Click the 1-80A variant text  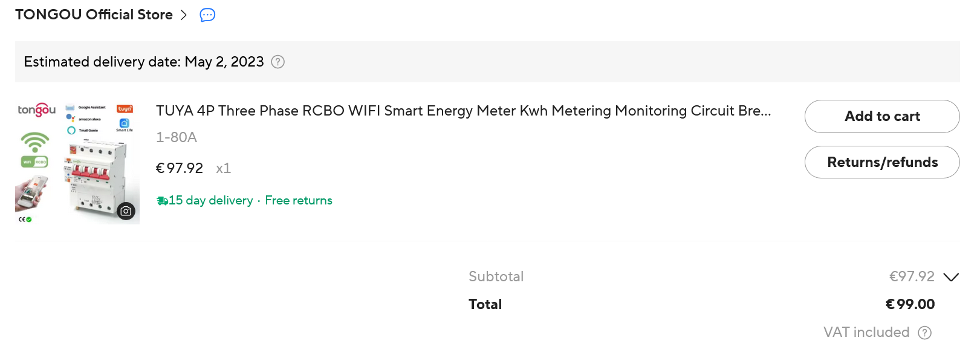pos(177,137)
